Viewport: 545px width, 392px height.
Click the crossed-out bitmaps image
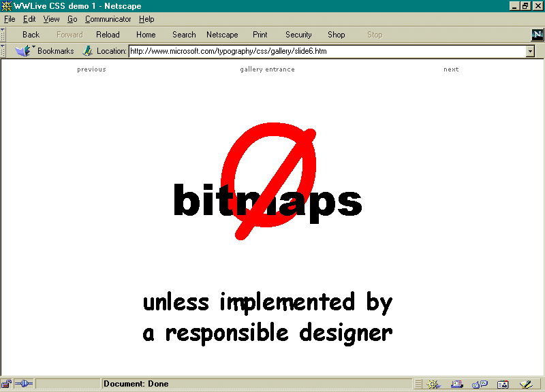[268, 181]
